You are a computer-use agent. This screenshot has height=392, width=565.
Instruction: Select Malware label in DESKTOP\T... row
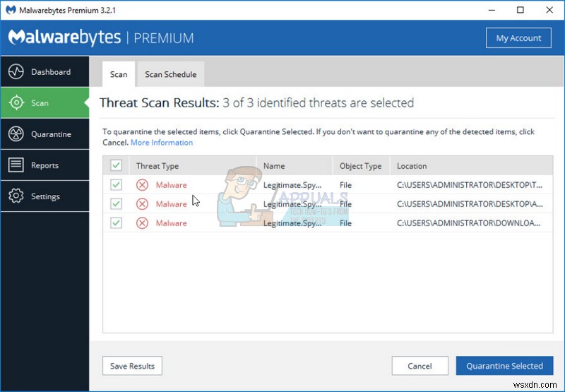coord(171,185)
